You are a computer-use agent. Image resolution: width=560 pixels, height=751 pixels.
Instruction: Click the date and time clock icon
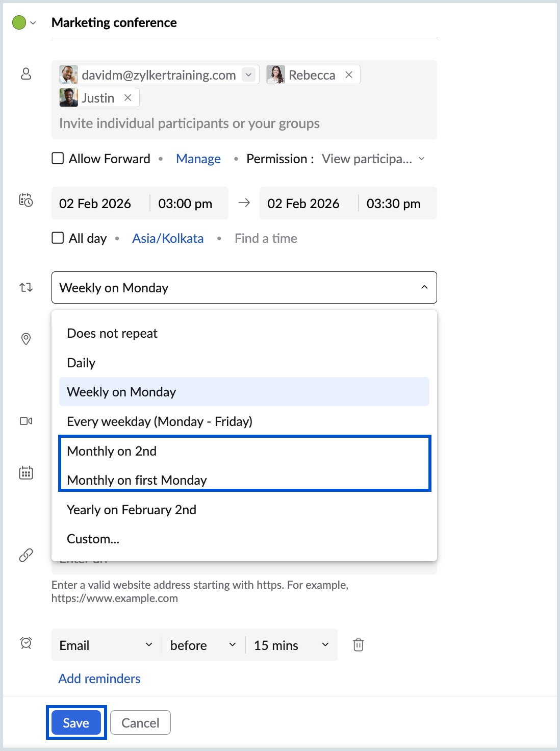tap(26, 200)
